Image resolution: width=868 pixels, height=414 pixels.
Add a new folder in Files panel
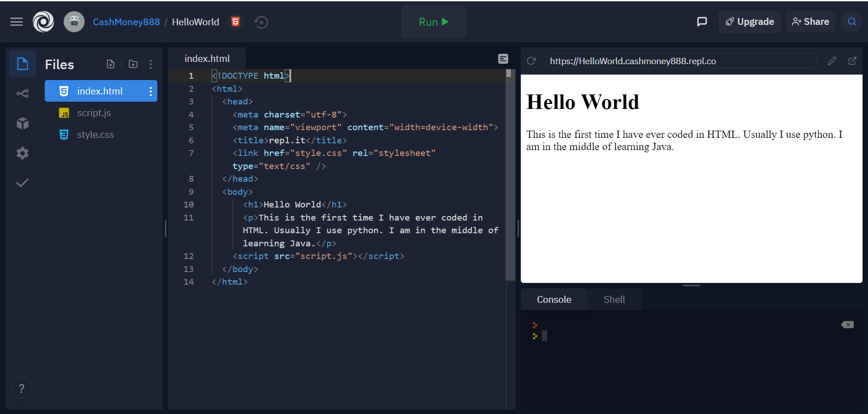point(133,64)
